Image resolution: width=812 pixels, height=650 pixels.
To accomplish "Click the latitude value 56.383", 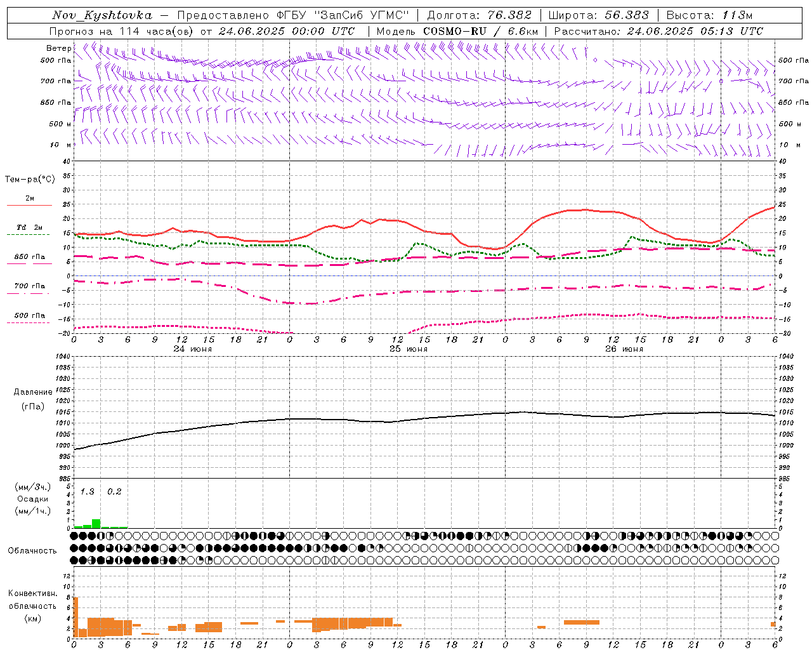I will pos(627,15).
